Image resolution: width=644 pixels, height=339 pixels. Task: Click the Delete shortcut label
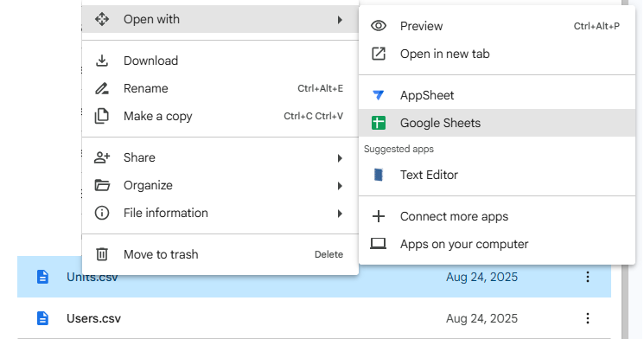coord(329,254)
